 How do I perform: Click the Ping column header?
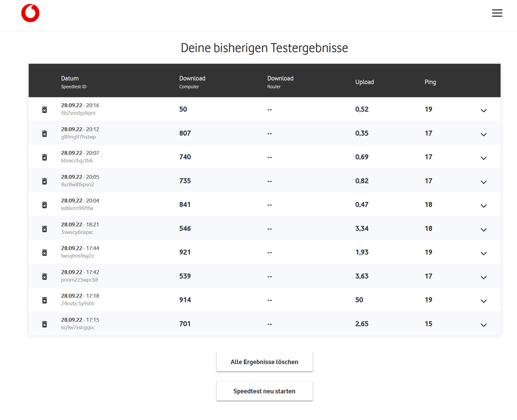(430, 82)
